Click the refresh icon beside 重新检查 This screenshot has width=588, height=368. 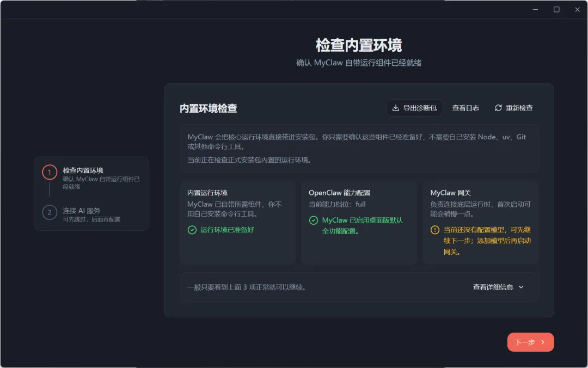(498, 108)
